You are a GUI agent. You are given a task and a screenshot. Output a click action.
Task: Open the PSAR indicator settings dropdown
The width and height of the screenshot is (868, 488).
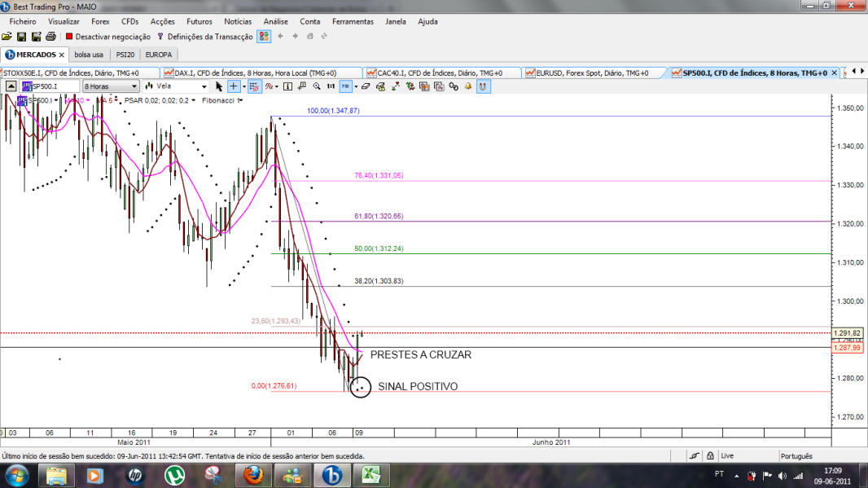(x=193, y=100)
